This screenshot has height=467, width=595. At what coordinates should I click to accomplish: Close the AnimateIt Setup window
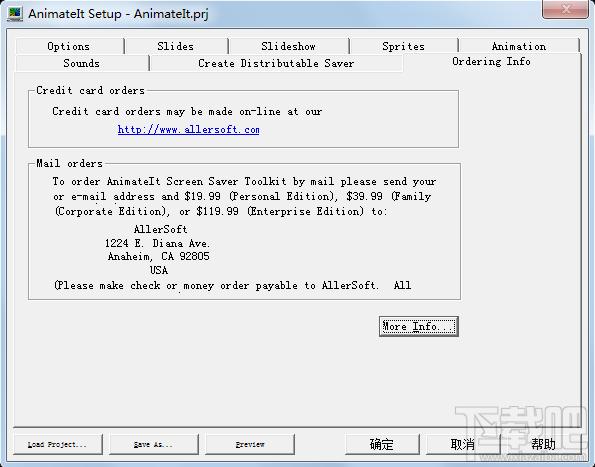click(565, 9)
